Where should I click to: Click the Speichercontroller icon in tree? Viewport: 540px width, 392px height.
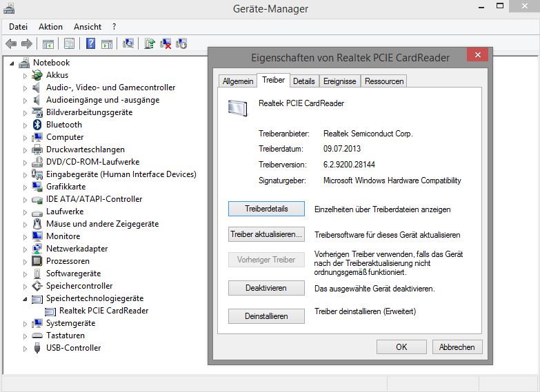[x=37, y=286]
